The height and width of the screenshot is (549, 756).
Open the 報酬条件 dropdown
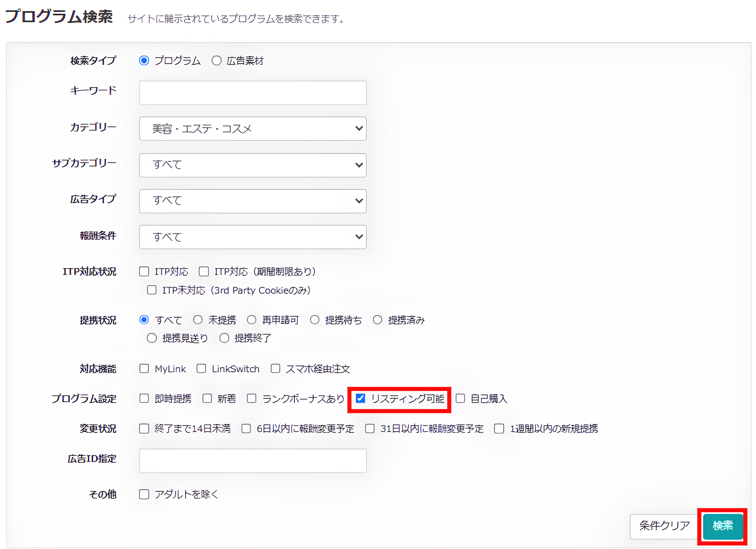coord(253,237)
